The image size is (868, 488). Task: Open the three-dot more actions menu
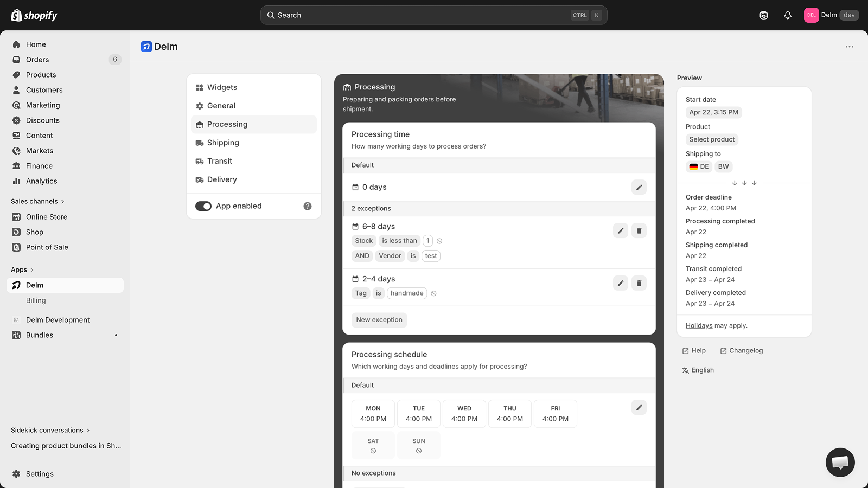(849, 47)
